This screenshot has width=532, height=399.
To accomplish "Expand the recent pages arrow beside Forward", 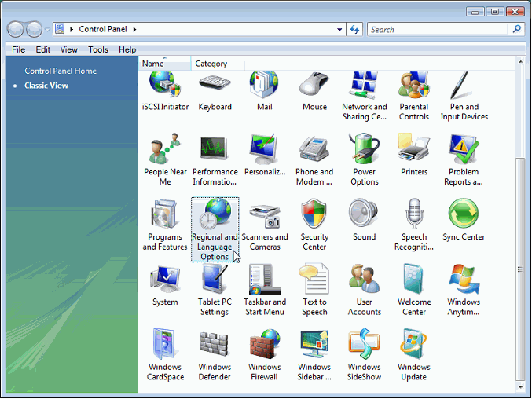I will (47, 30).
